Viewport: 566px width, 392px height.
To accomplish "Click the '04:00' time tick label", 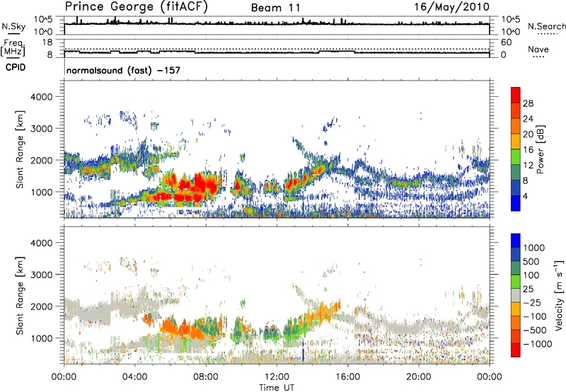I will click(x=135, y=377).
